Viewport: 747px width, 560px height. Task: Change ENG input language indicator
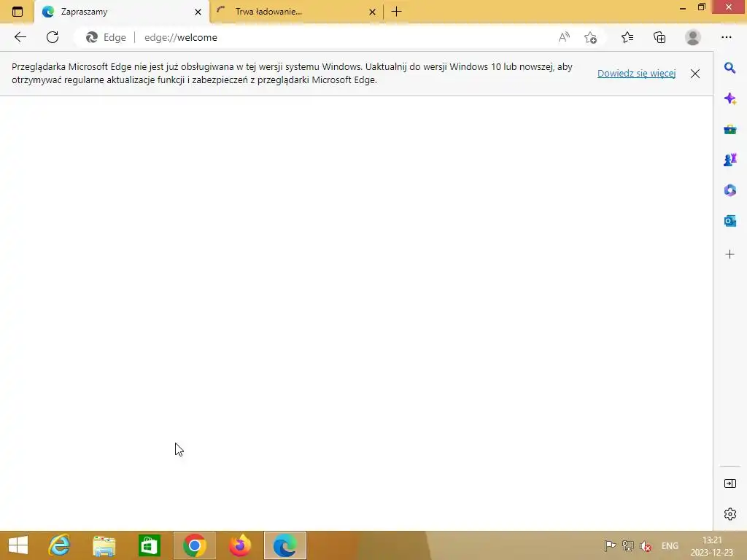(670, 546)
